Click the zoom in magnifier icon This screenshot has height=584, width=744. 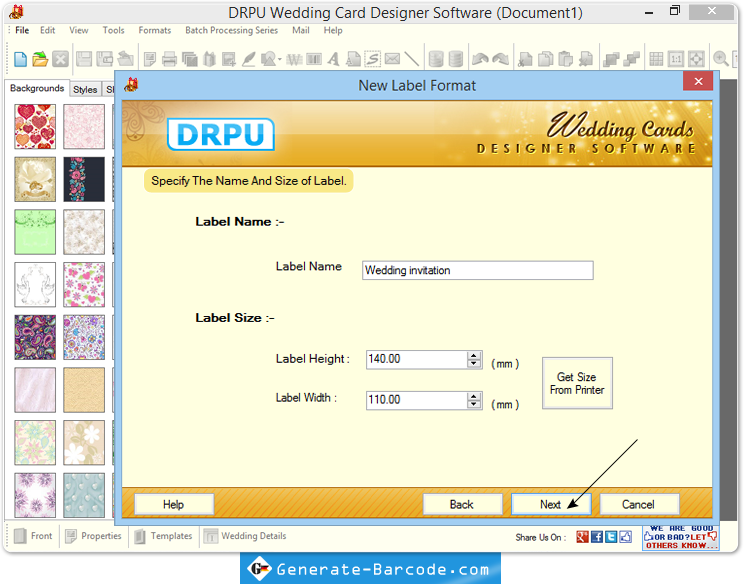[x=720, y=59]
